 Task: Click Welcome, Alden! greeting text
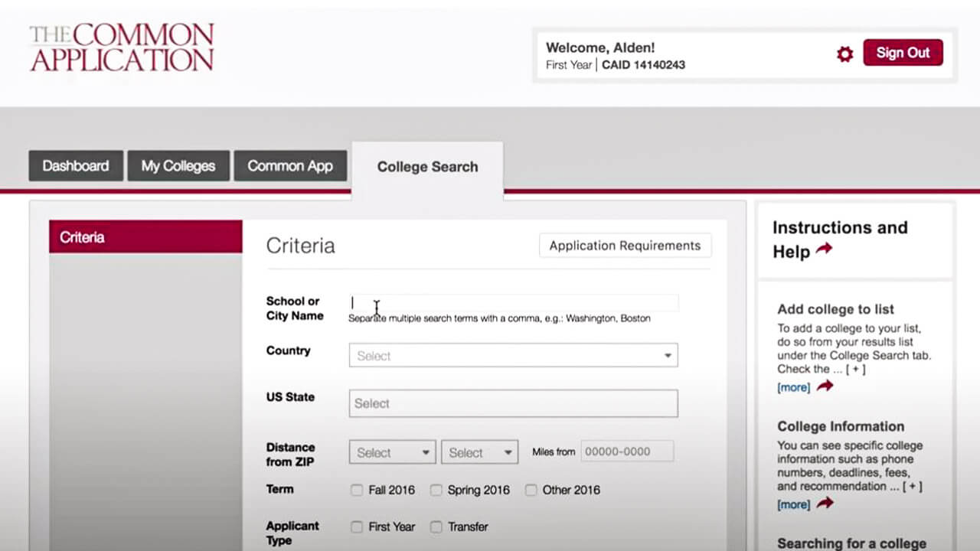[600, 47]
